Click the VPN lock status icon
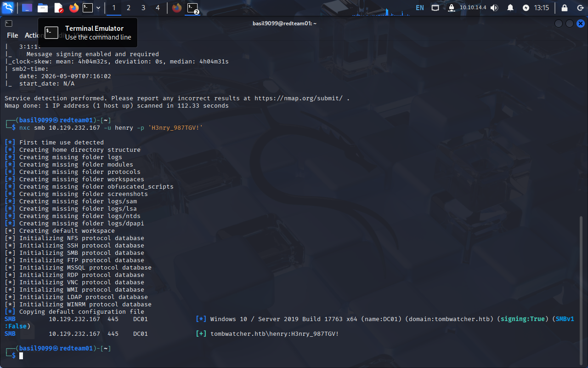 451,8
